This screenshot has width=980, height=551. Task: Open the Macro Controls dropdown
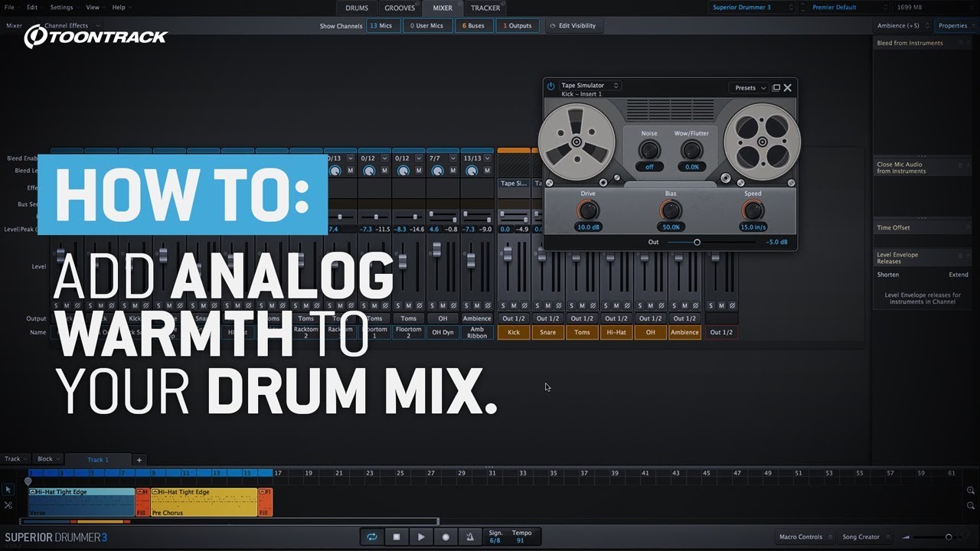[x=804, y=536]
